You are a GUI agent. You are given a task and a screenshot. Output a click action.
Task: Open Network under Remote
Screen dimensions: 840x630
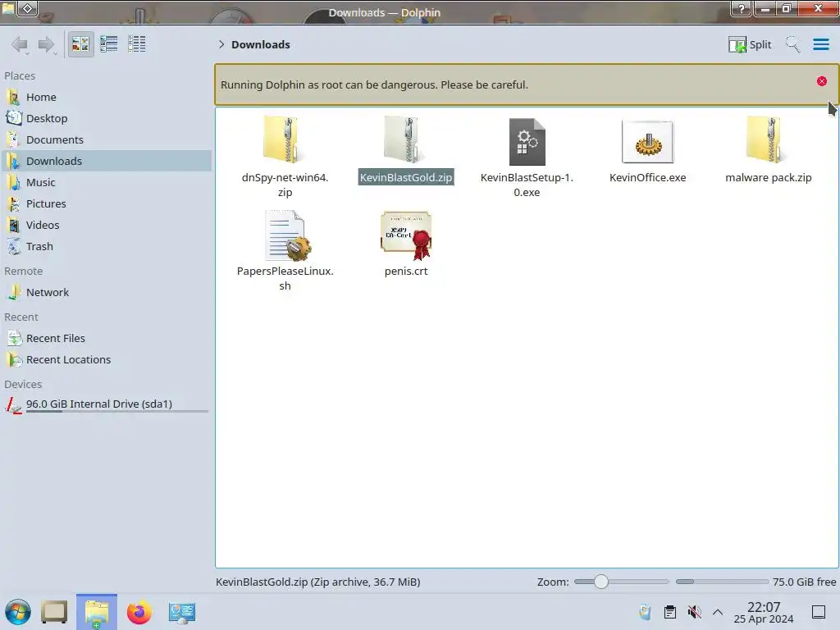click(106, 293)
